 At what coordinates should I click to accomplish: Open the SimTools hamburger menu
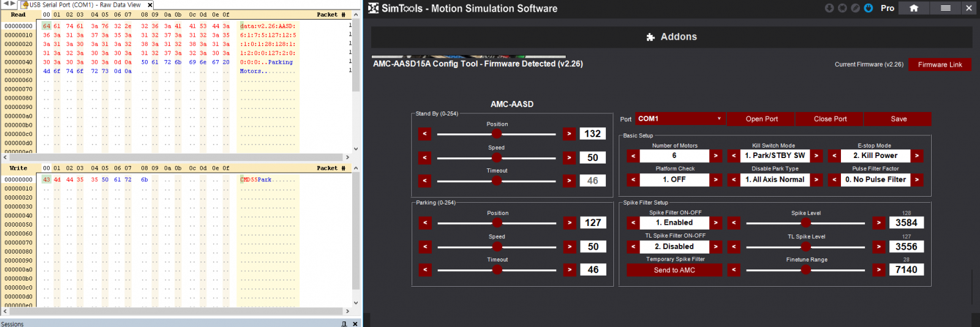(946, 8)
